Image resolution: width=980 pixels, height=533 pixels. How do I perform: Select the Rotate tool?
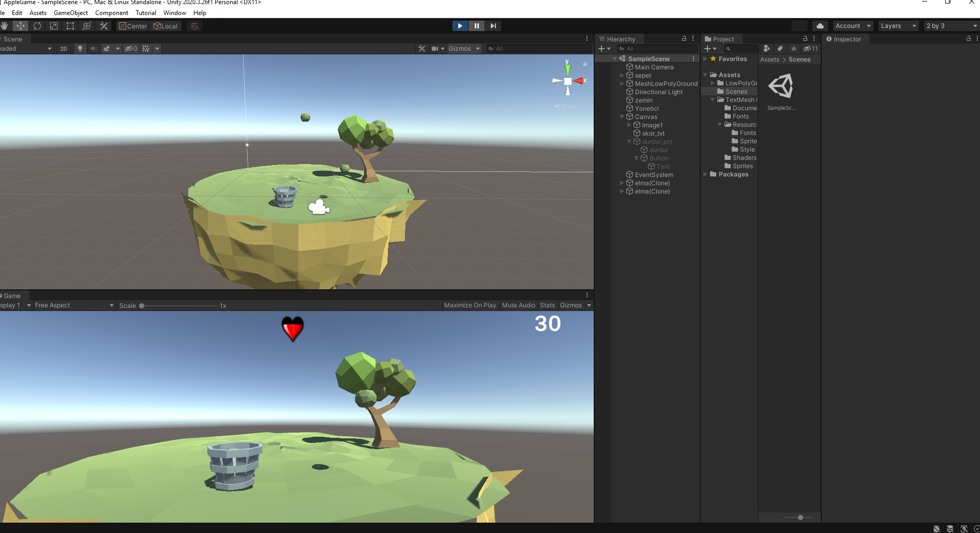pyautogui.click(x=37, y=26)
